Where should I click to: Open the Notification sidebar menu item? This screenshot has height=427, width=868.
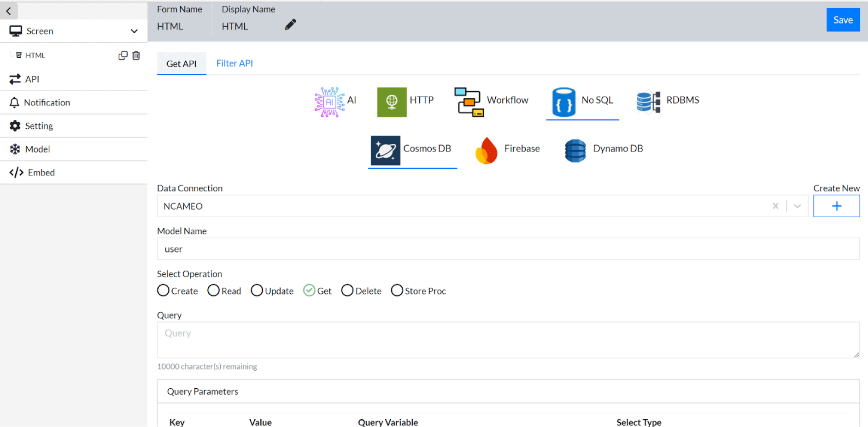point(47,103)
